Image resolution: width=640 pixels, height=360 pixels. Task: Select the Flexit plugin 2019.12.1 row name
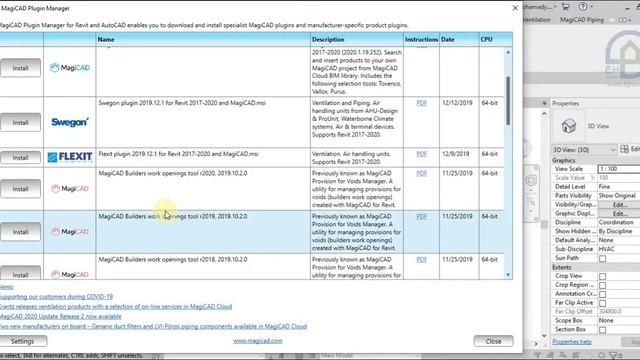[178, 154]
